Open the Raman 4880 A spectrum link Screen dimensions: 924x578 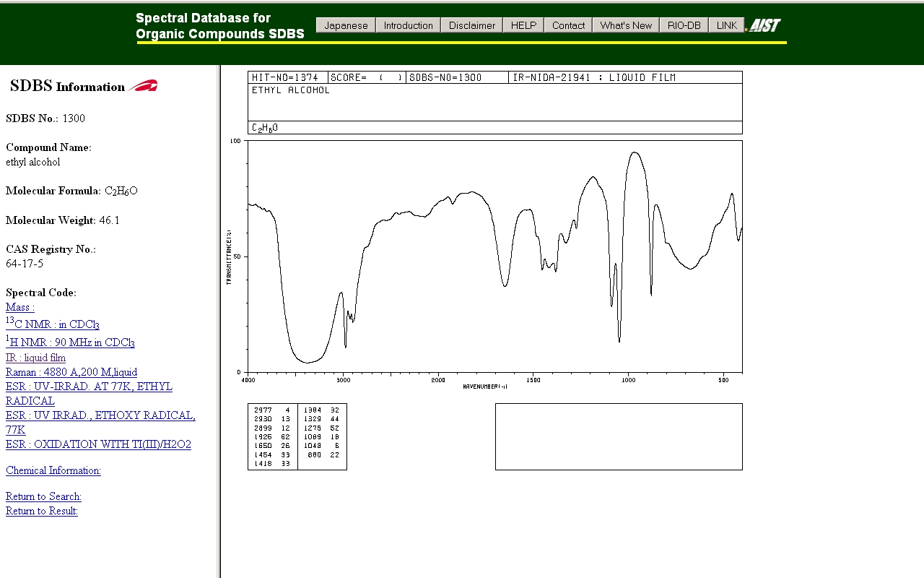point(71,372)
